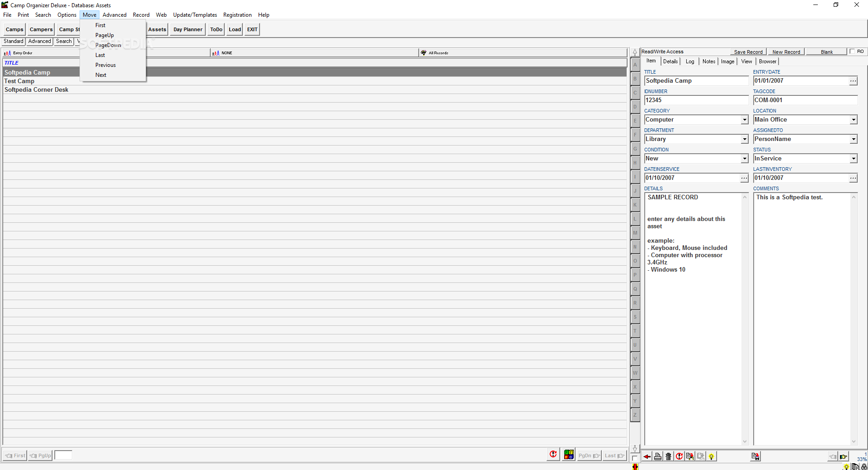Click the stacked documents icon in bottom right corner
The height and width of the screenshot is (470, 868).
855,467
